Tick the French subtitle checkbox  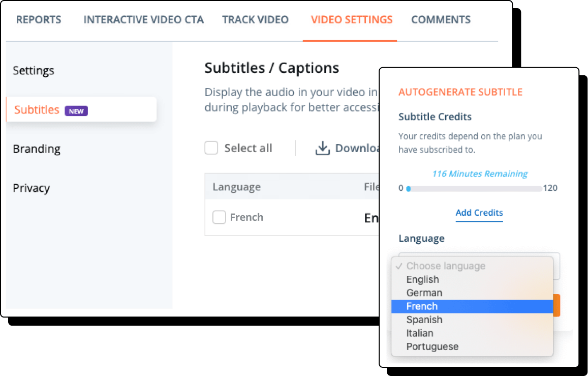click(219, 217)
